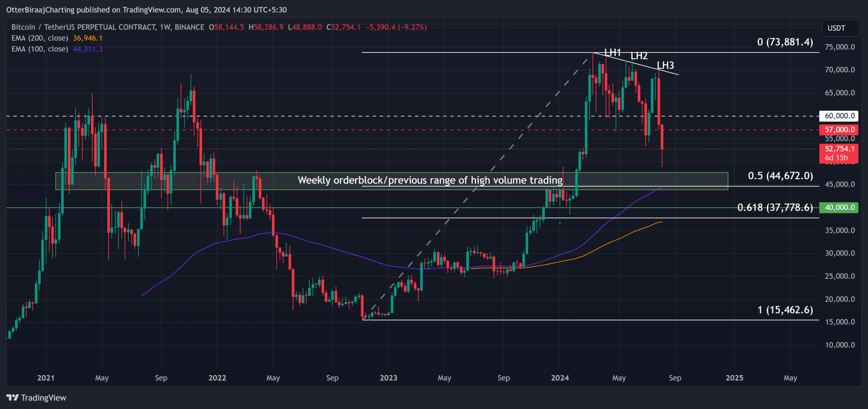The image size is (868, 409).
Task: Click the 75,000.0 price scale tick
Action: pos(840,47)
